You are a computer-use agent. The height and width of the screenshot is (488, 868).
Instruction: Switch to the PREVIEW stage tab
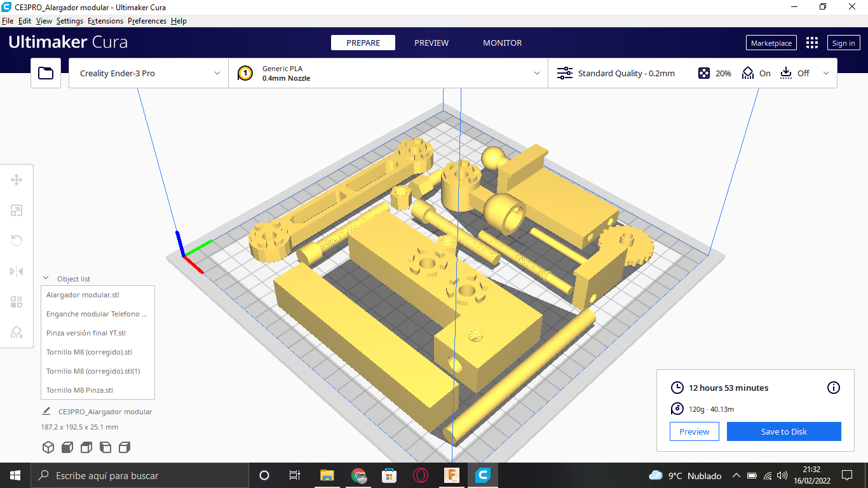point(431,43)
